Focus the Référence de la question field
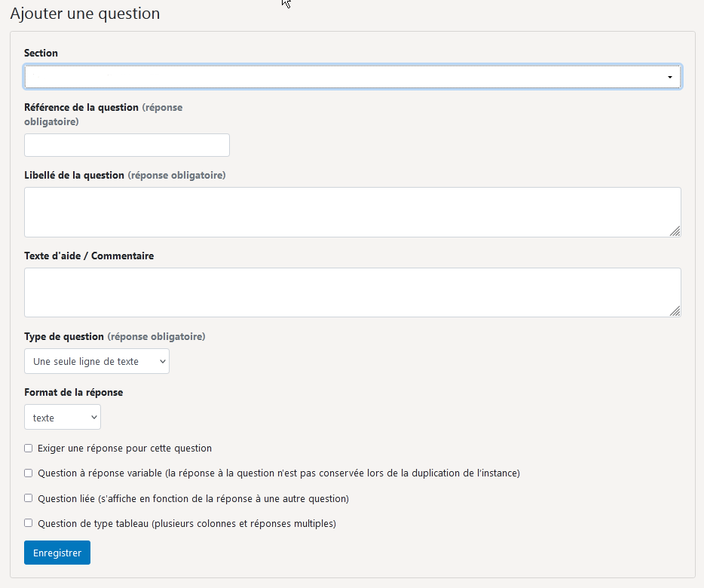The width and height of the screenshot is (704, 588). click(x=127, y=145)
